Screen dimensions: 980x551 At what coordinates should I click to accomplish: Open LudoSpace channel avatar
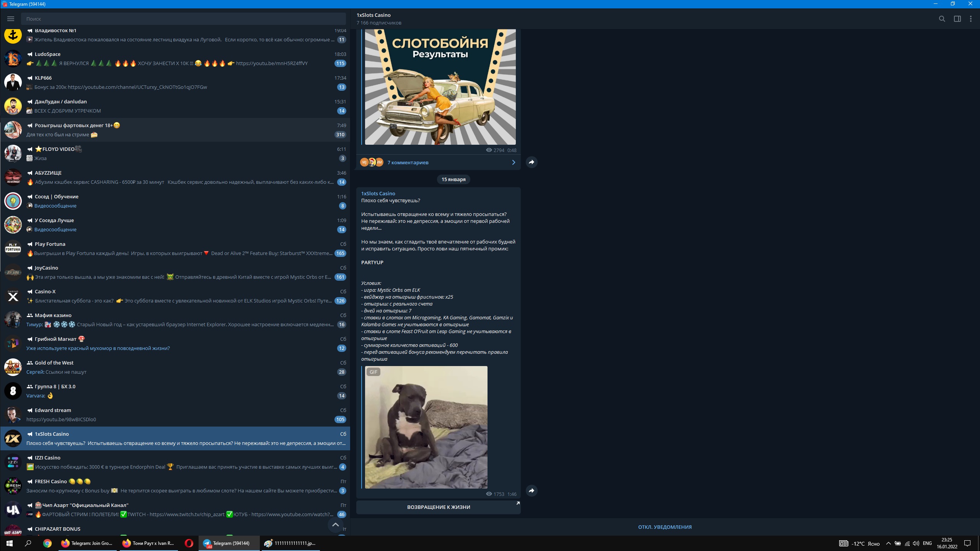coord(13,59)
